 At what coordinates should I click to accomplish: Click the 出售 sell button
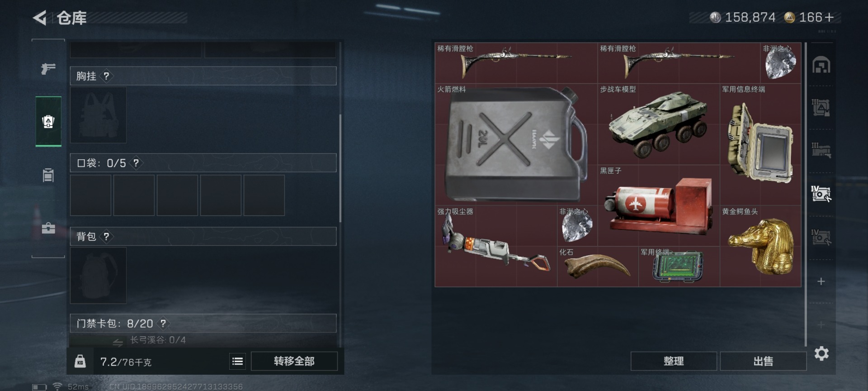(763, 361)
